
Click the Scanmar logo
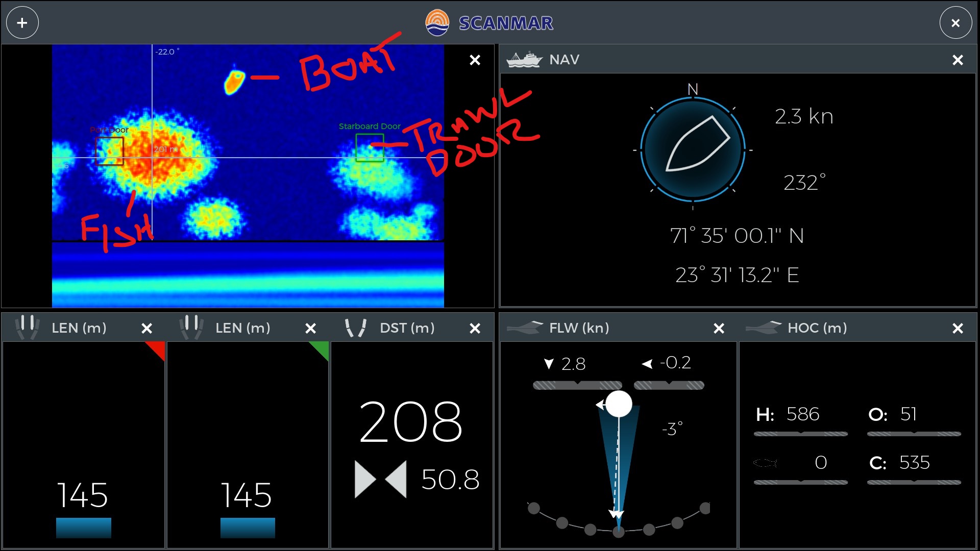(437, 23)
